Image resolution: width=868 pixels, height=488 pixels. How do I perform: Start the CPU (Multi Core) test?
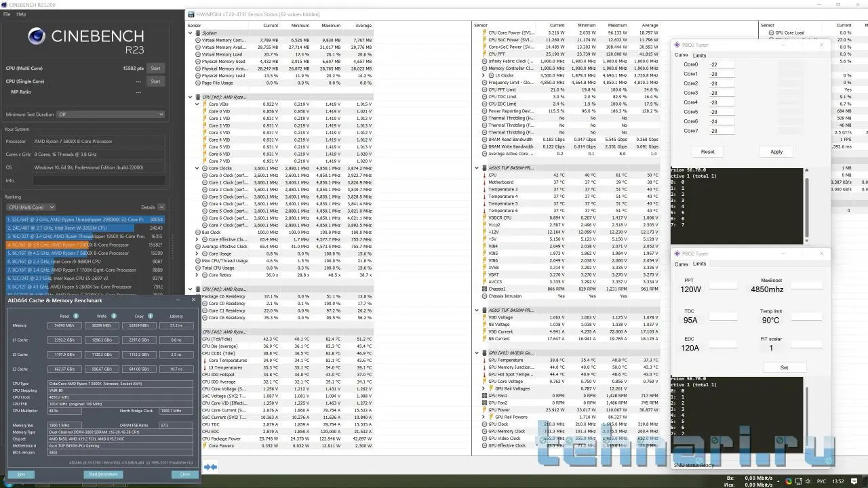tap(155, 68)
